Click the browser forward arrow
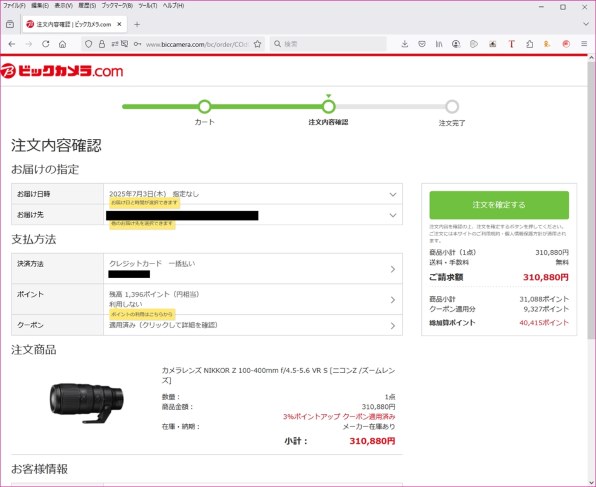The height and width of the screenshot is (487, 596). [x=29, y=44]
